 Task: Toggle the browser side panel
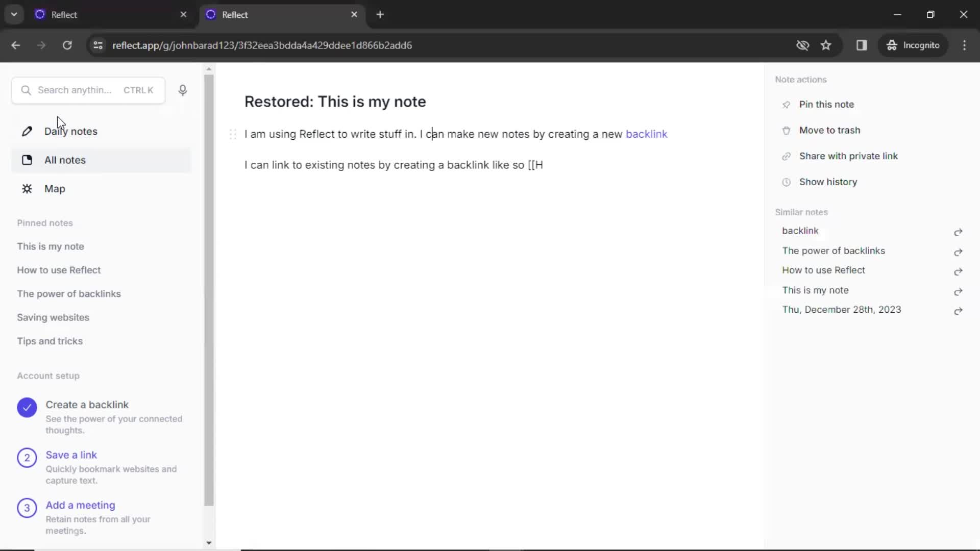[x=862, y=45]
